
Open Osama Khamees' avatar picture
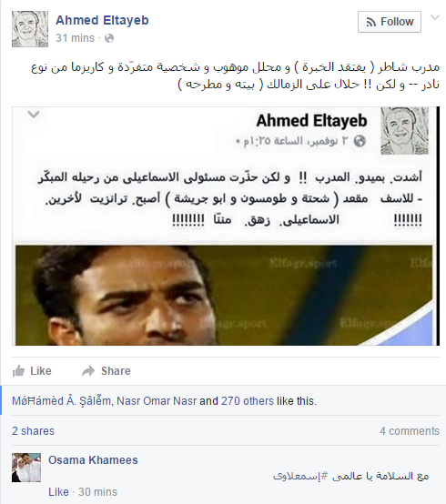[x=26, y=468]
